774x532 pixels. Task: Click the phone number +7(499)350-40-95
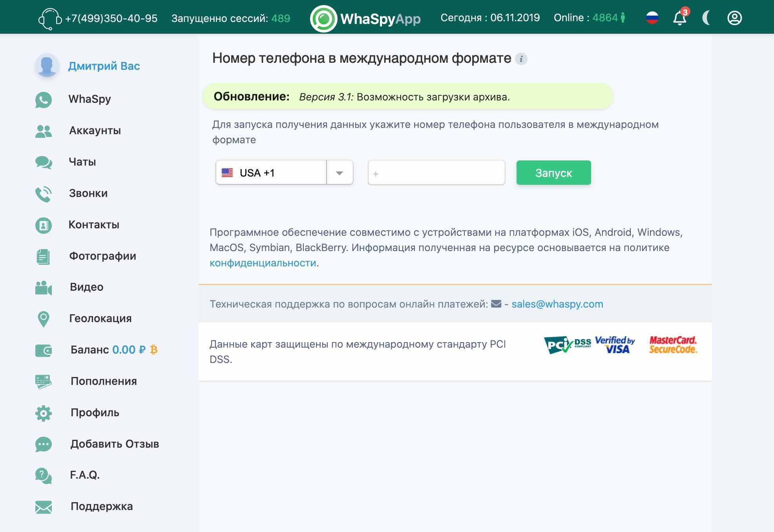[x=111, y=18]
